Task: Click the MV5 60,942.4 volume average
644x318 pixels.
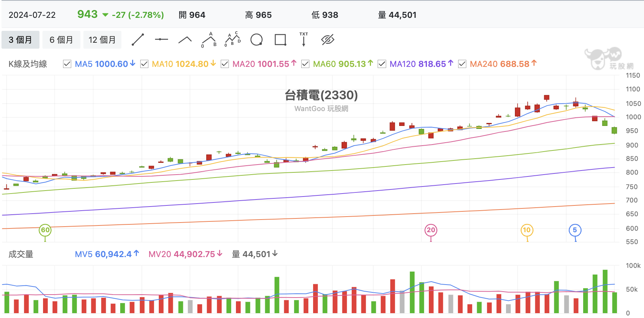Action: tap(107, 254)
